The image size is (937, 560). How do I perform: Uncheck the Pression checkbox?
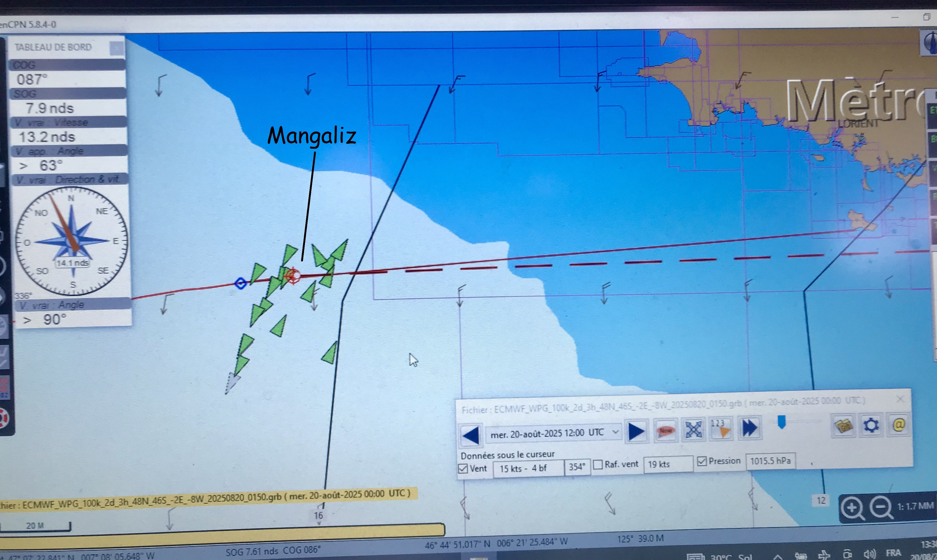702,461
